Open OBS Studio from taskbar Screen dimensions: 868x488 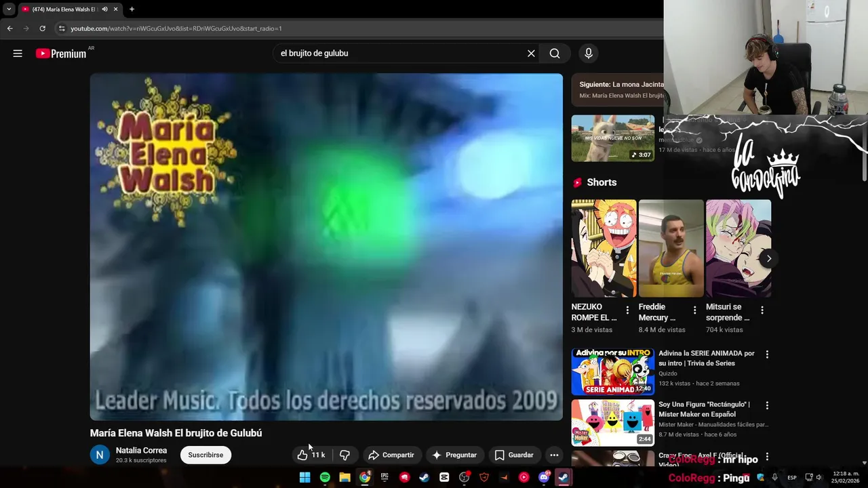464,477
